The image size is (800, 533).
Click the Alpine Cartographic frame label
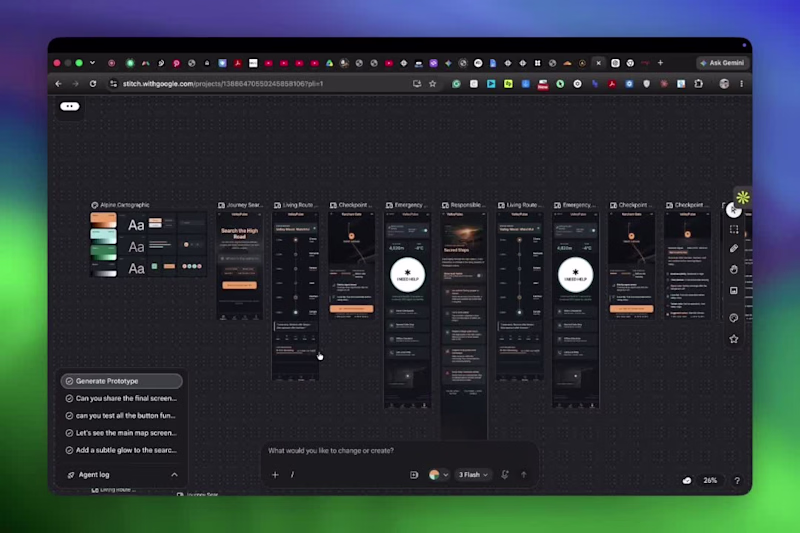coord(124,205)
